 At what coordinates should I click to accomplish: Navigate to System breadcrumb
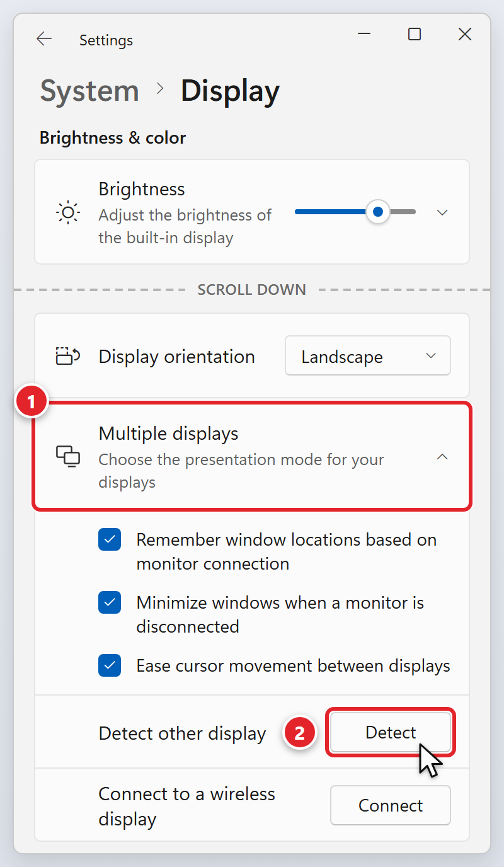coord(89,91)
